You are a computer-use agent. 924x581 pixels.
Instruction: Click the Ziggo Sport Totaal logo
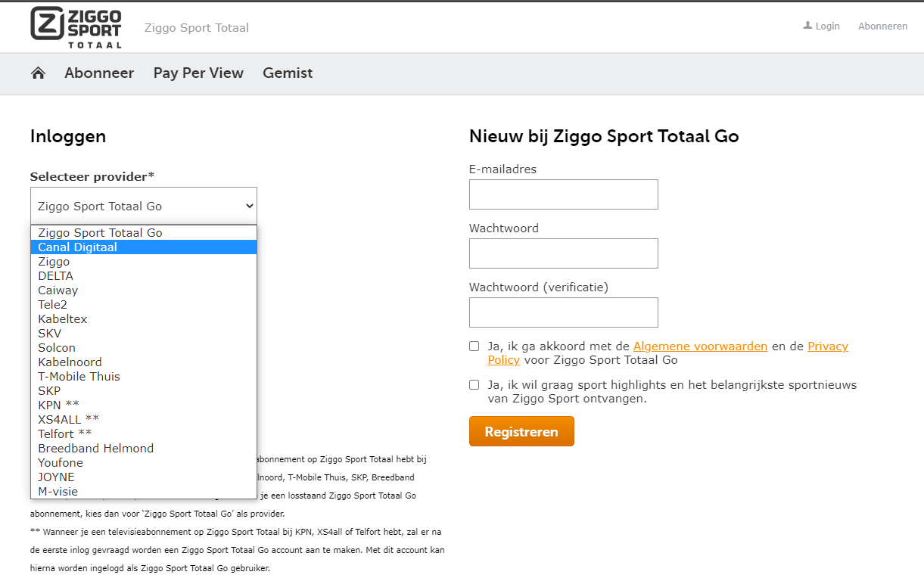pyautogui.click(x=76, y=27)
